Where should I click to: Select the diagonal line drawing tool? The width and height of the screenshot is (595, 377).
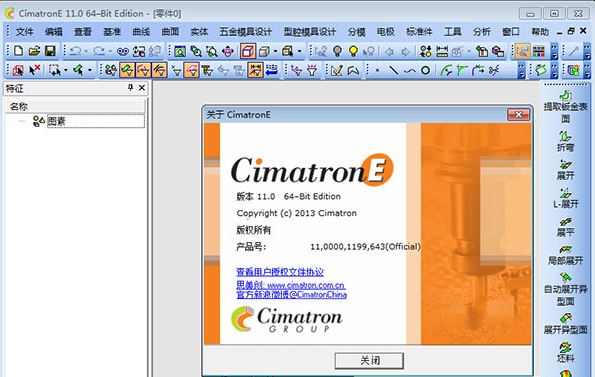click(394, 70)
